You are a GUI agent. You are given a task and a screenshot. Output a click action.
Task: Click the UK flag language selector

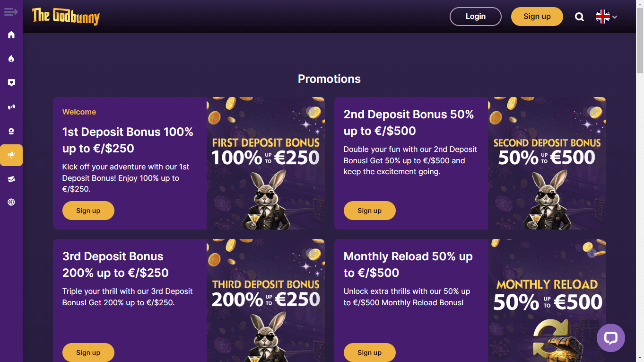point(602,17)
